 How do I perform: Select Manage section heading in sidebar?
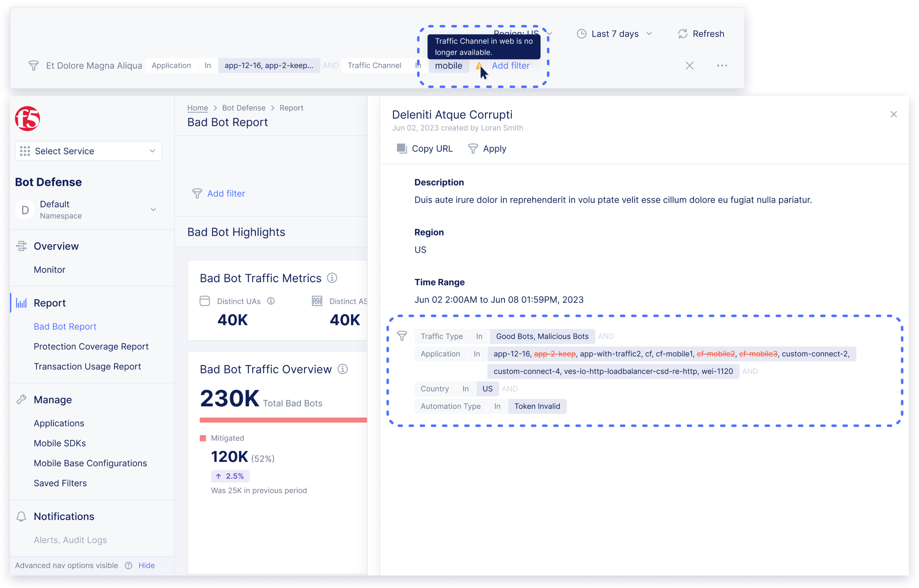coord(53,400)
